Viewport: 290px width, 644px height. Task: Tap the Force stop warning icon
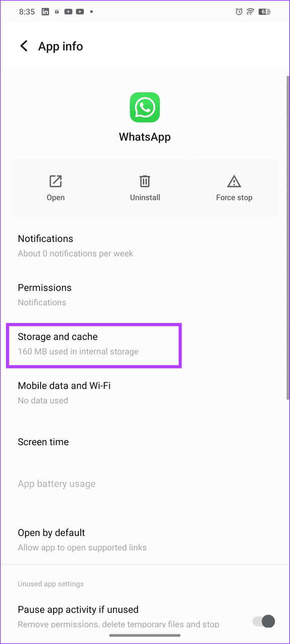tap(234, 181)
